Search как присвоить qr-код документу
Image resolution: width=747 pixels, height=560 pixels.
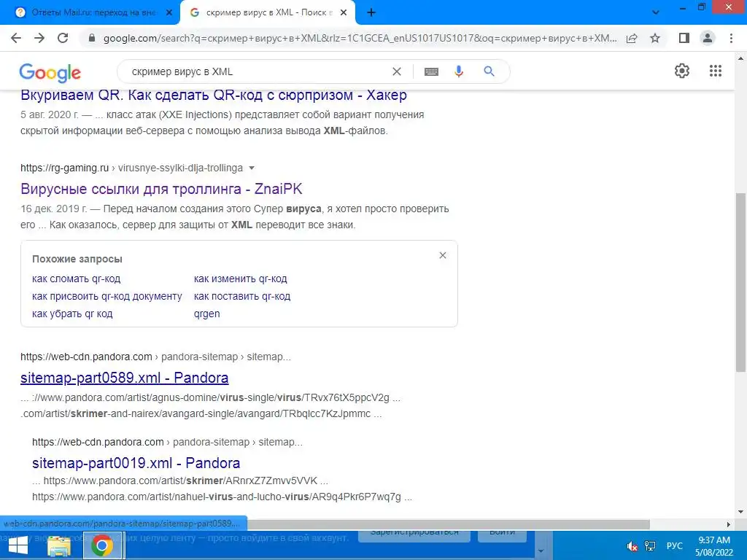click(x=107, y=296)
